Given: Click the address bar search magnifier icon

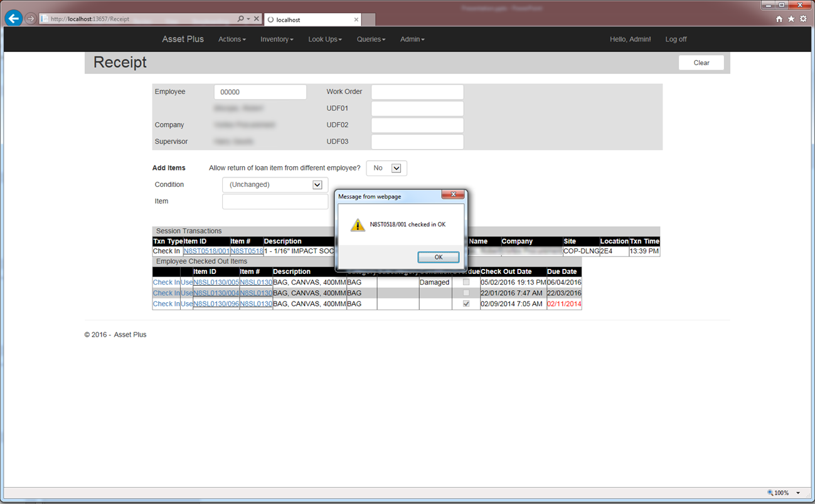Looking at the screenshot, I should pos(241,19).
